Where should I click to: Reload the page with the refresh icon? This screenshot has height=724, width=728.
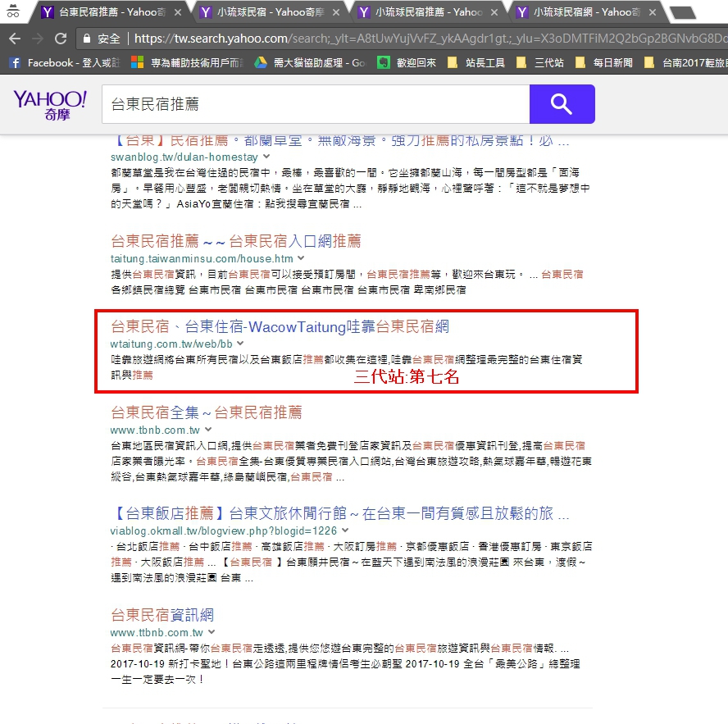pos(61,39)
